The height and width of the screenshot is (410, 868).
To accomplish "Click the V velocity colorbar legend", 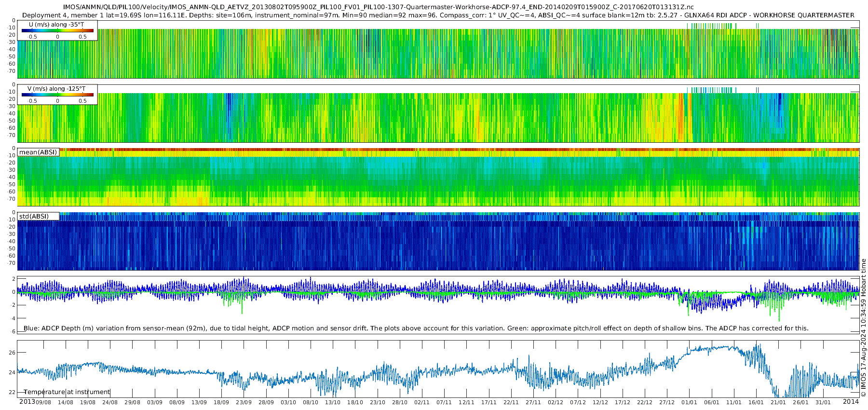I will pos(57,95).
